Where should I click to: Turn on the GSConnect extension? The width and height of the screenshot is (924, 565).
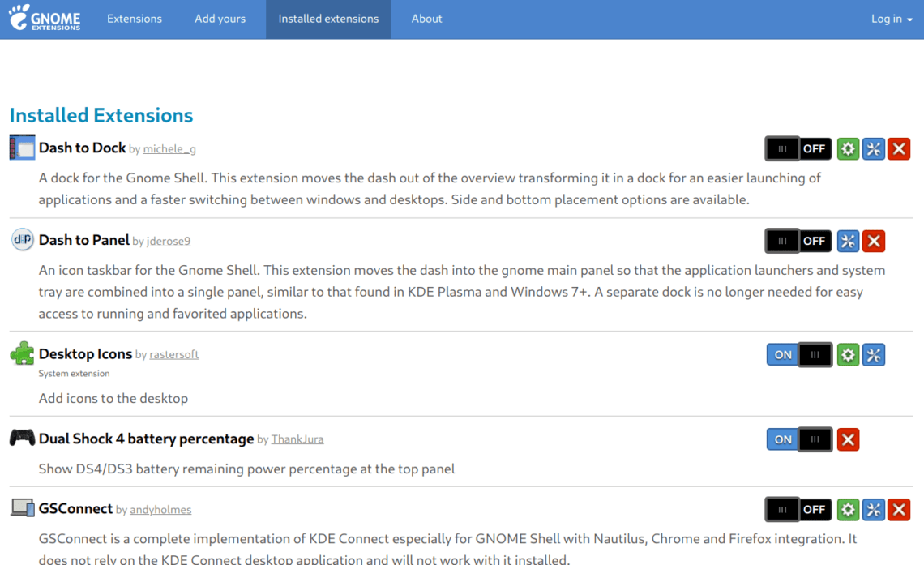coord(798,509)
